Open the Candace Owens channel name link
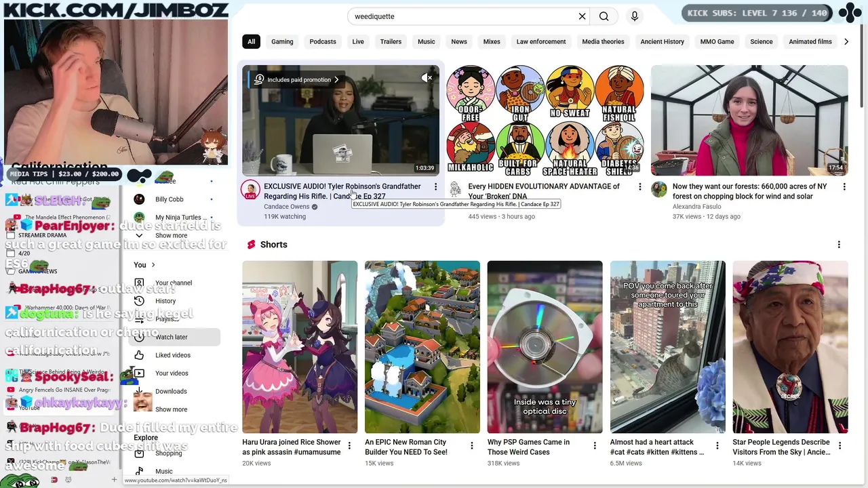The image size is (868, 488). [x=286, y=207]
